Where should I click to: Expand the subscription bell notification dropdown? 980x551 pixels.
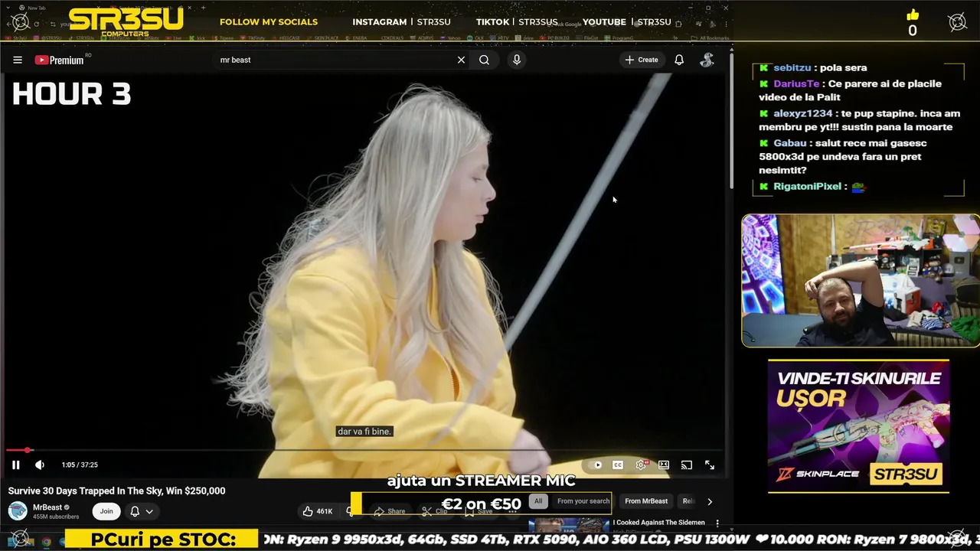pos(142,511)
